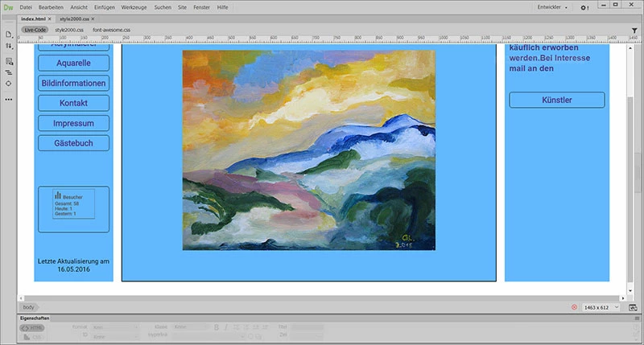Click scroll right arrow of page view
This screenshot has width=644, height=345.
[x=622, y=298]
